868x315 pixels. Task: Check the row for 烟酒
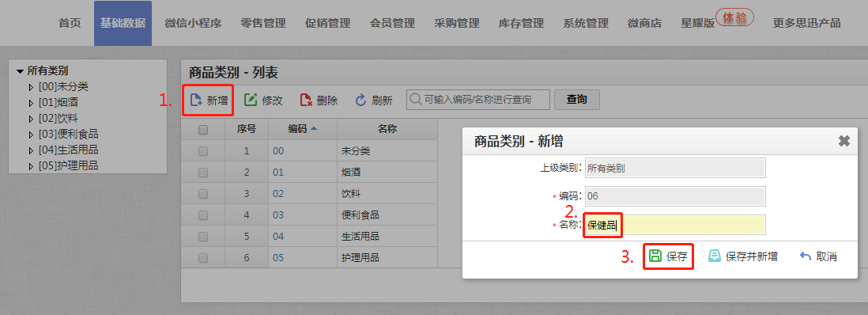(x=203, y=173)
